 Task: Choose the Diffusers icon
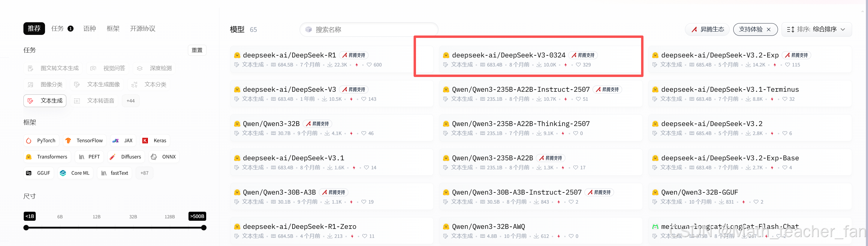pos(113,157)
